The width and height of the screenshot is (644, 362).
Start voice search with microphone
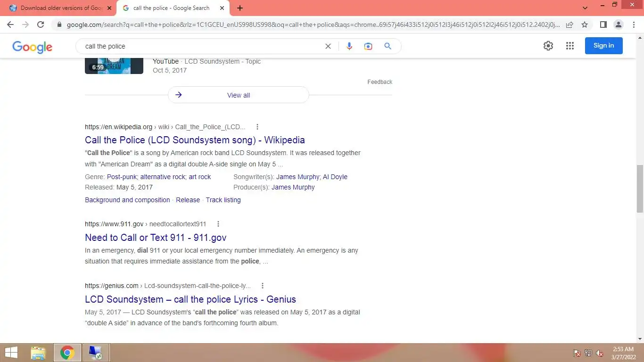349,46
